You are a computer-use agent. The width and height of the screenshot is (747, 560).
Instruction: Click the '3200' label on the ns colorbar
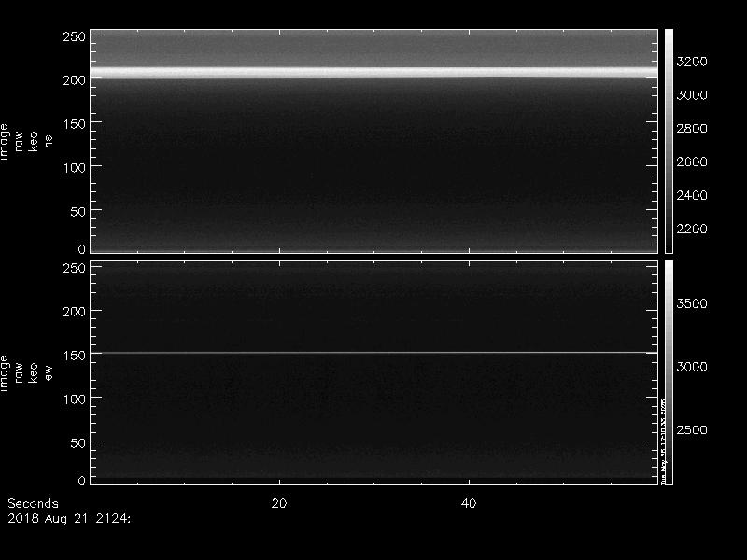[692, 62]
